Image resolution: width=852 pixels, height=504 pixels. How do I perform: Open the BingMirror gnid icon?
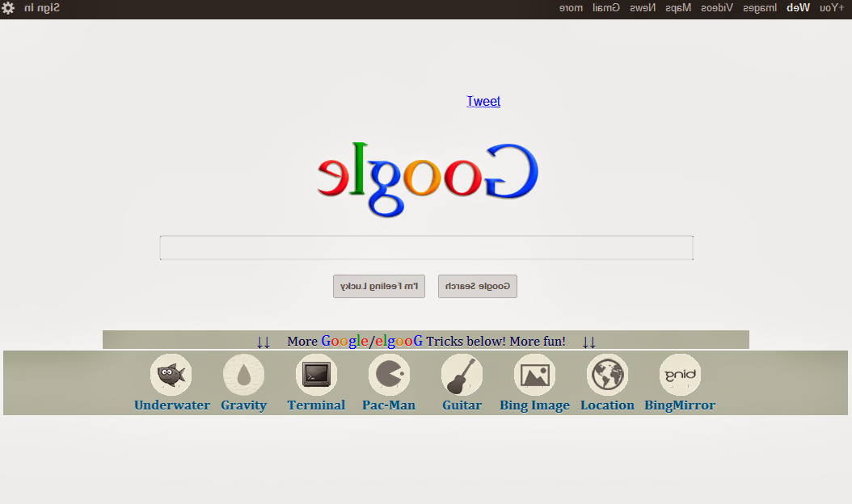coord(680,375)
